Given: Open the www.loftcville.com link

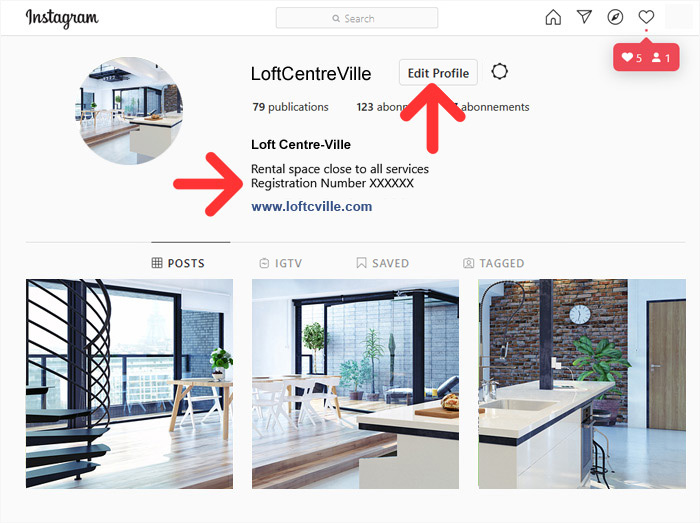Looking at the screenshot, I should (312, 207).
